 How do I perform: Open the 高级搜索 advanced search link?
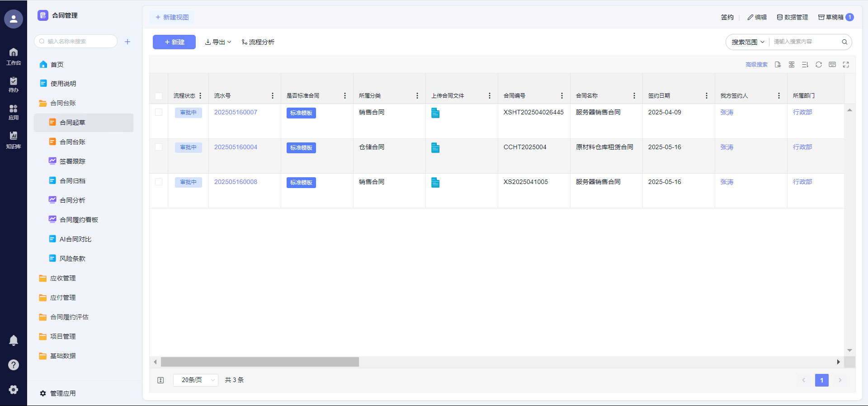point(756,65)
